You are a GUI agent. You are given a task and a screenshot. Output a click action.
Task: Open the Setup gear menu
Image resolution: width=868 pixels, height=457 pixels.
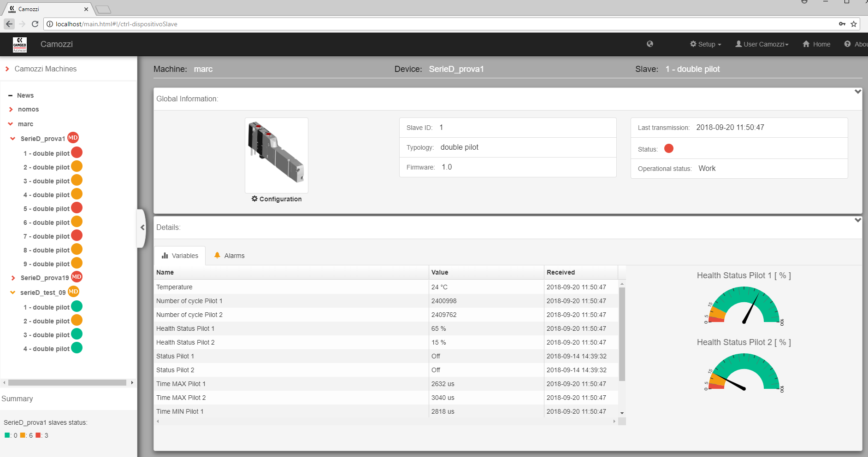(x=705, y=44)
